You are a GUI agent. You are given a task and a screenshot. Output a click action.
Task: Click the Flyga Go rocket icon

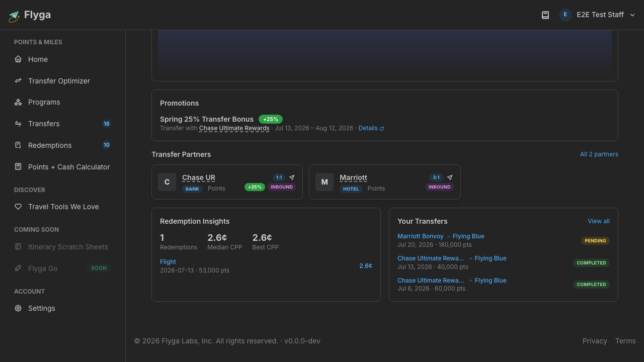click(18, 268)
